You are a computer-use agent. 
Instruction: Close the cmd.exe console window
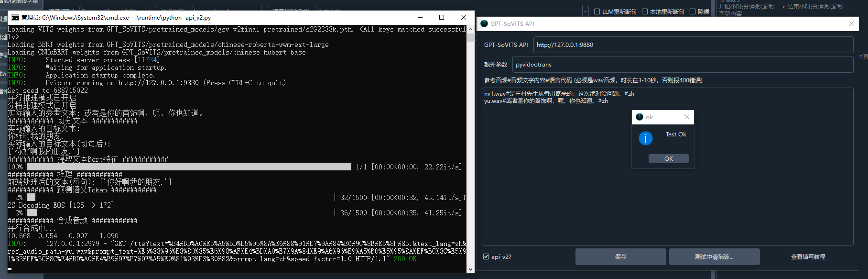pyautogui.click(x=463, y=17)
